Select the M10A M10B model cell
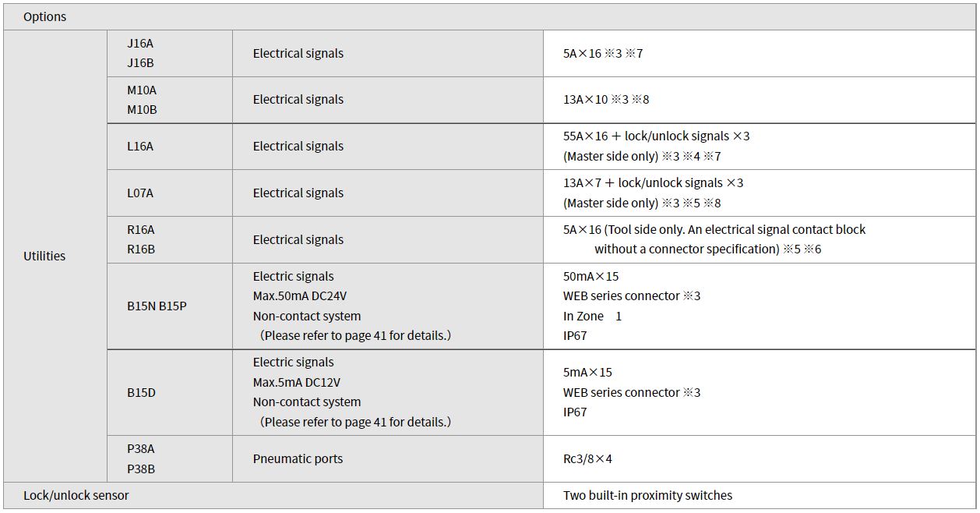This screenshot has width=980, height=513. [170, 100]
